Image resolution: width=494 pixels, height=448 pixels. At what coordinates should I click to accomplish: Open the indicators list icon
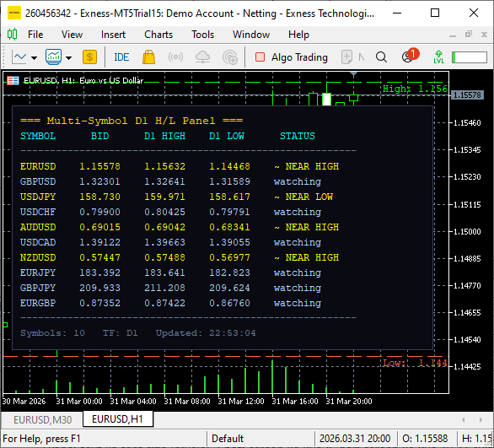[x=54, y=57]
